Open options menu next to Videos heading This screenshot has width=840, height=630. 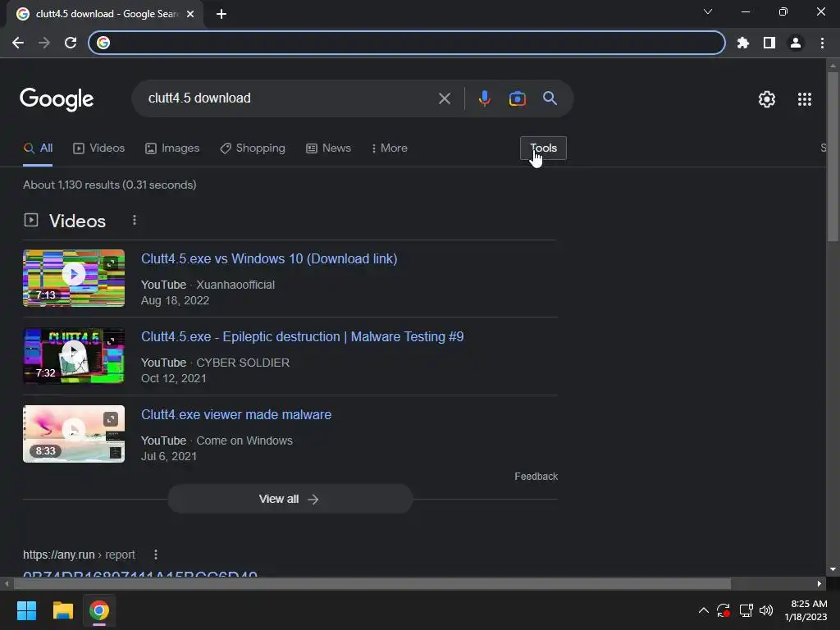tap(135, 220)
